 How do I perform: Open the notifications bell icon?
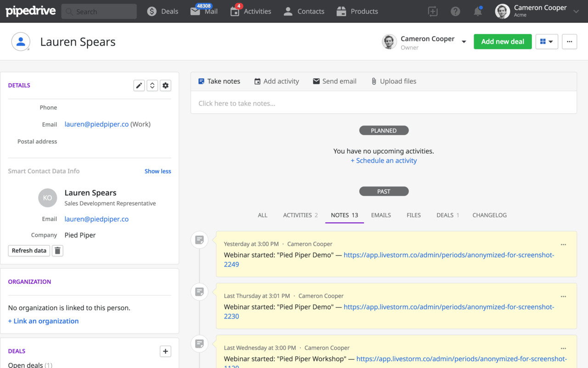(x=478, y=11)
